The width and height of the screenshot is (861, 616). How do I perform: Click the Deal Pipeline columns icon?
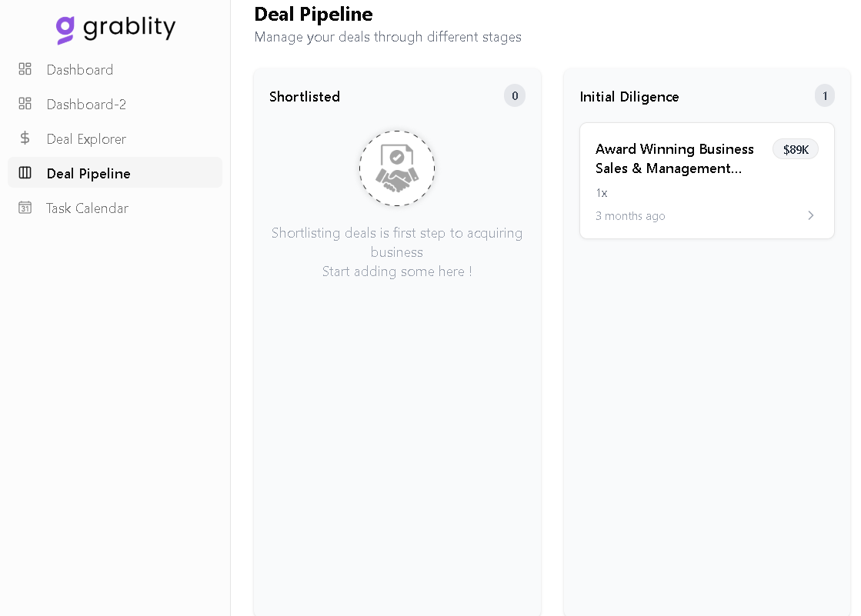25,173
